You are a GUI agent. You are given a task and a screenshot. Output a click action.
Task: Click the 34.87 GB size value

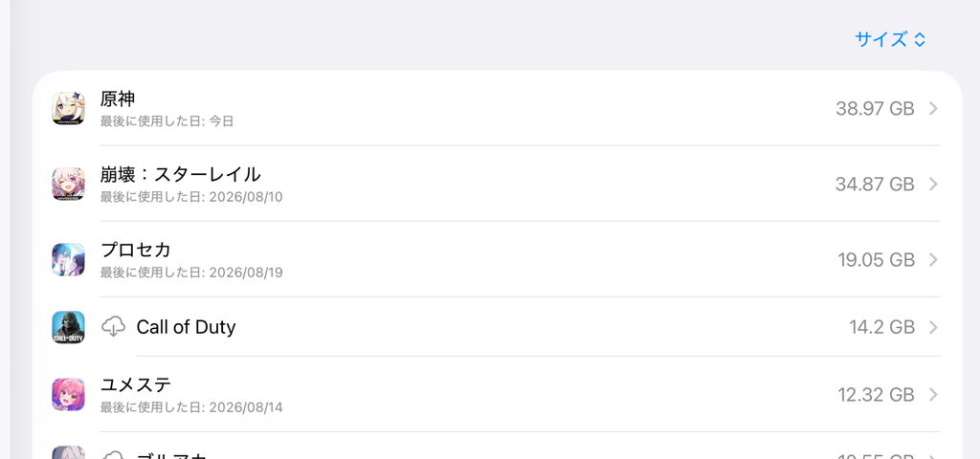point(875,185)
